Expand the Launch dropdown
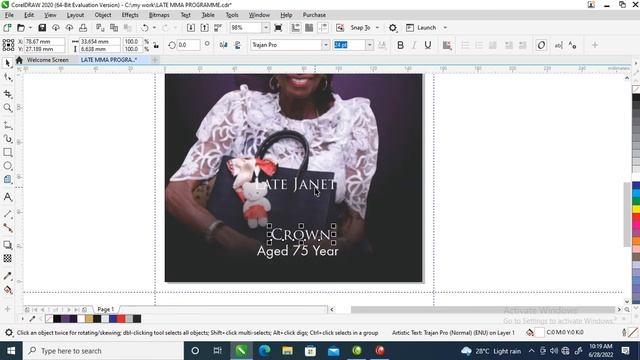The width and height of the screenshot is (640, 360). tap(445, 28)
